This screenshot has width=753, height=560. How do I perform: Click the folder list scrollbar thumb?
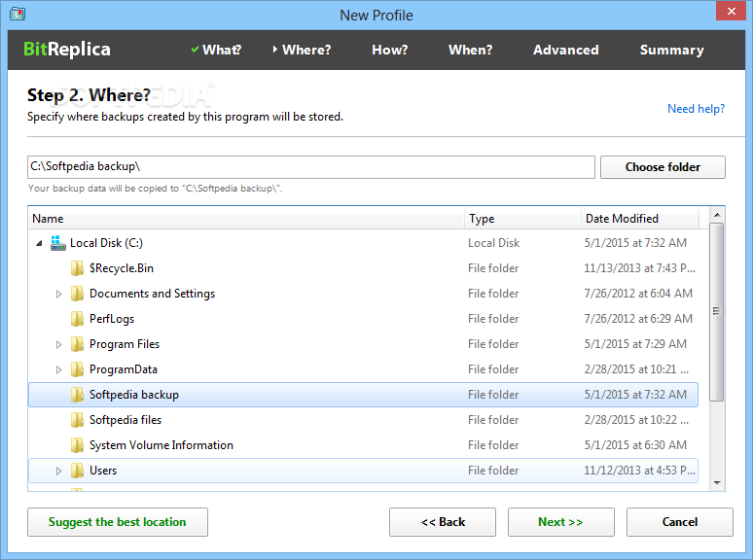tap(716, 311)
